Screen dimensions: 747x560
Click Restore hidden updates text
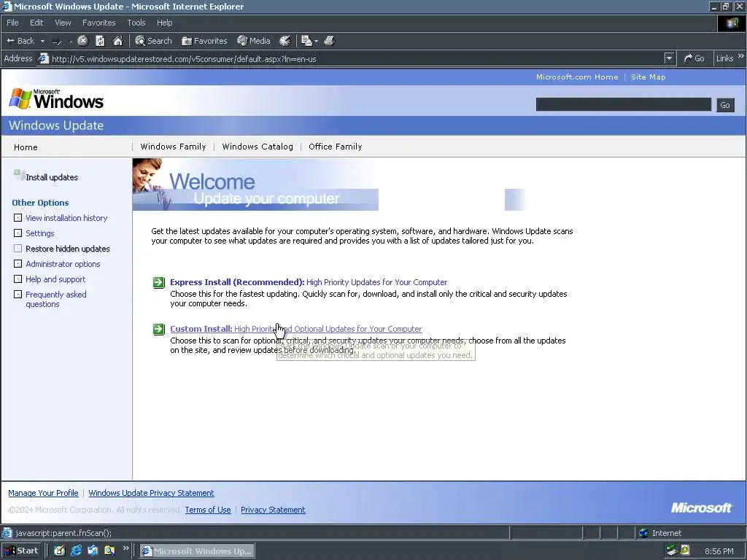point(68,249)
